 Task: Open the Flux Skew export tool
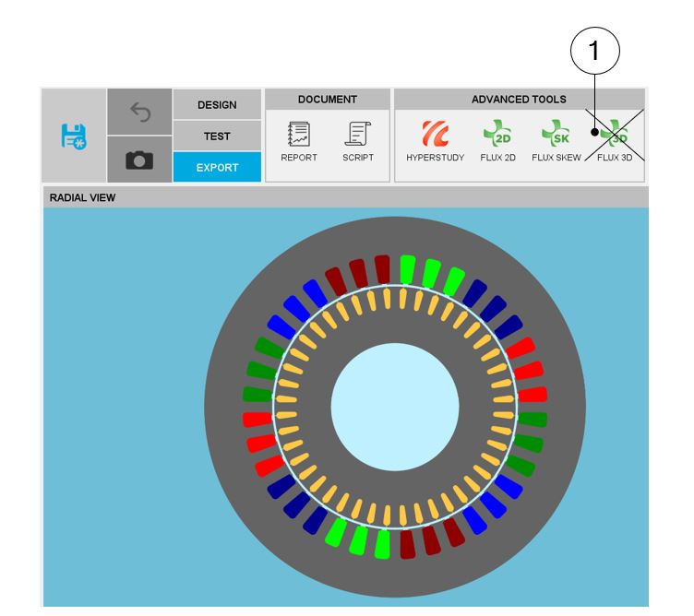pos(556,142)
